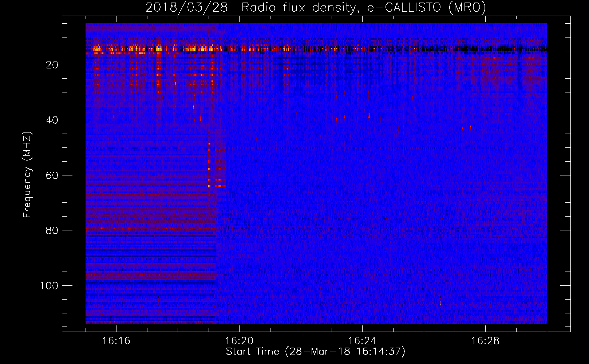Select the 16:24 time tick label
The width and height of the screenshot is (589, 364).
click(x=362, y=341)
